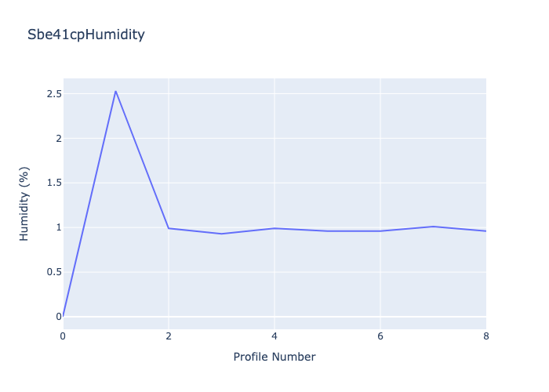This screenshot has width=549, height=392.
Task: Click the line's data point at profile 5
Action: 327,230
